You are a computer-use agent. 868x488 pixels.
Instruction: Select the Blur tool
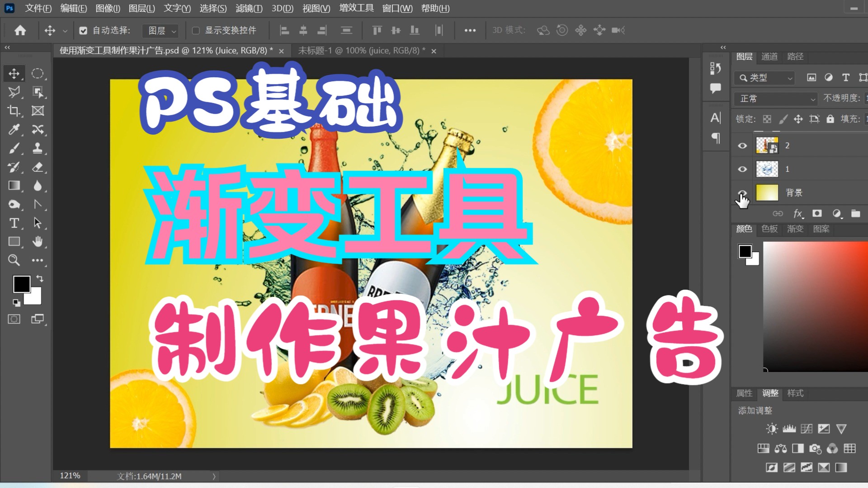[x=38, y=186]
